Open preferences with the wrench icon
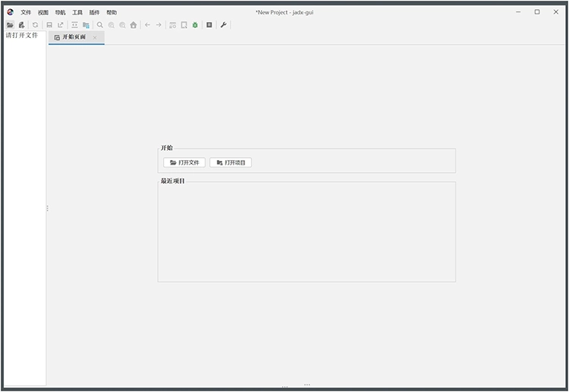 tap(224, 25)
